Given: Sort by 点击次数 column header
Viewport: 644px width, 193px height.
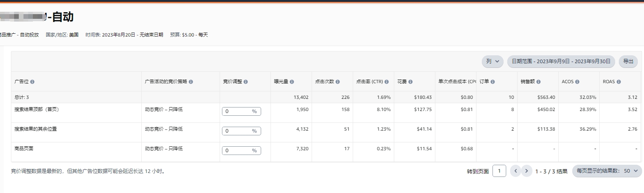Looking at the screenshot, I should (325, 82).
